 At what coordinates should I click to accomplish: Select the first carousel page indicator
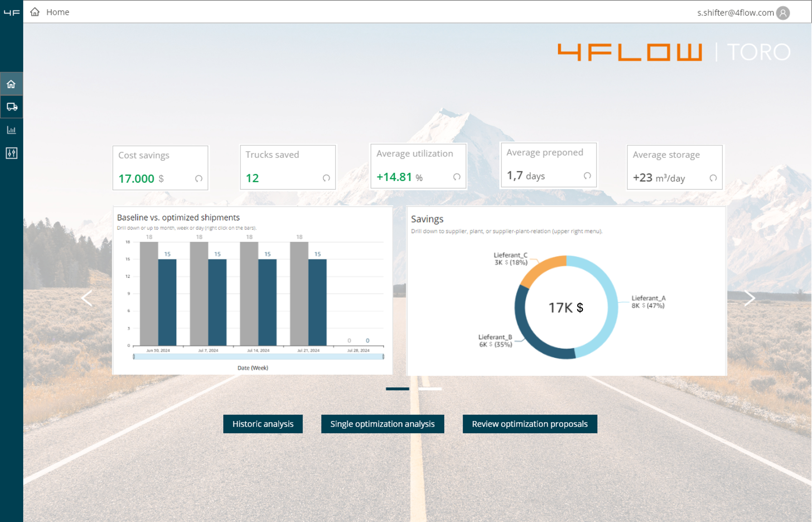pyautogui.click(x=397, y=389)
